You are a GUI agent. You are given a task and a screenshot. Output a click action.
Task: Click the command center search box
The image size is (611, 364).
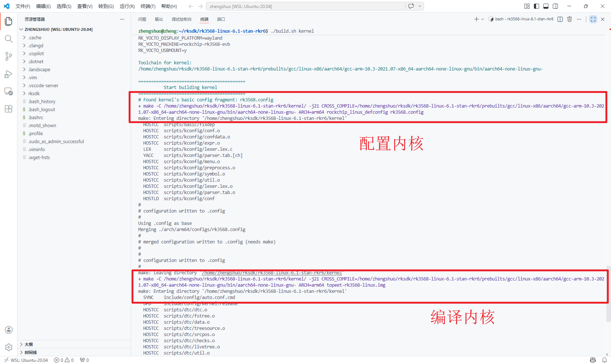[x=305, y=6]
